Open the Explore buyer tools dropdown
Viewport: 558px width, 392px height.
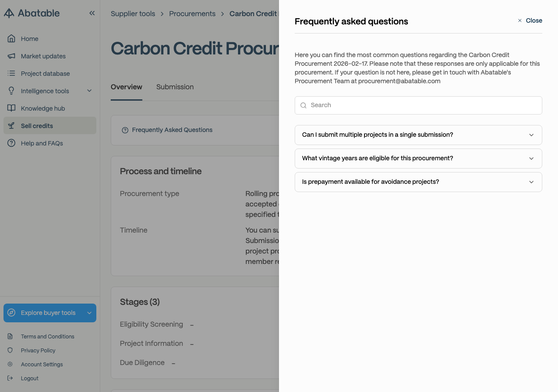pos(50,313)
